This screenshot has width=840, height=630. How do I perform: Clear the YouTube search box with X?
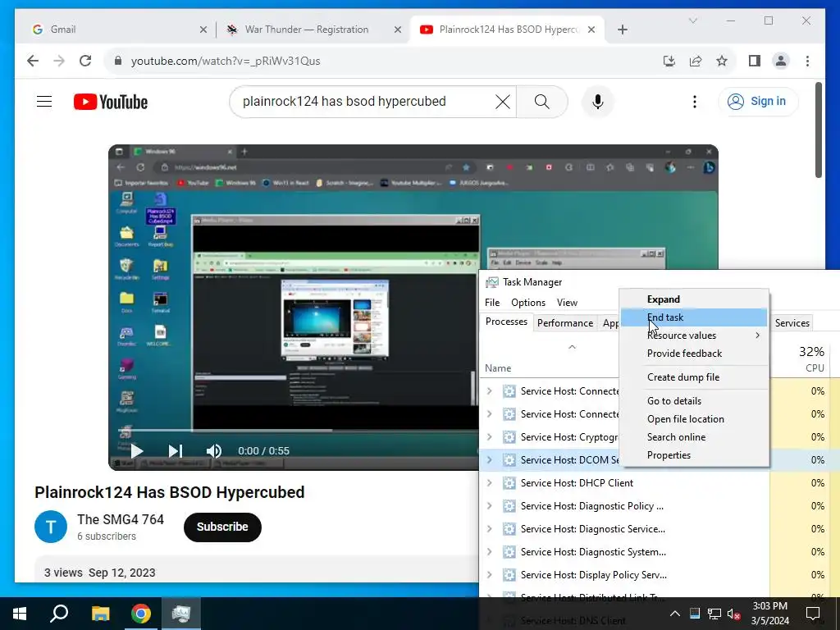pyautogui.click(x=503, y=101)
